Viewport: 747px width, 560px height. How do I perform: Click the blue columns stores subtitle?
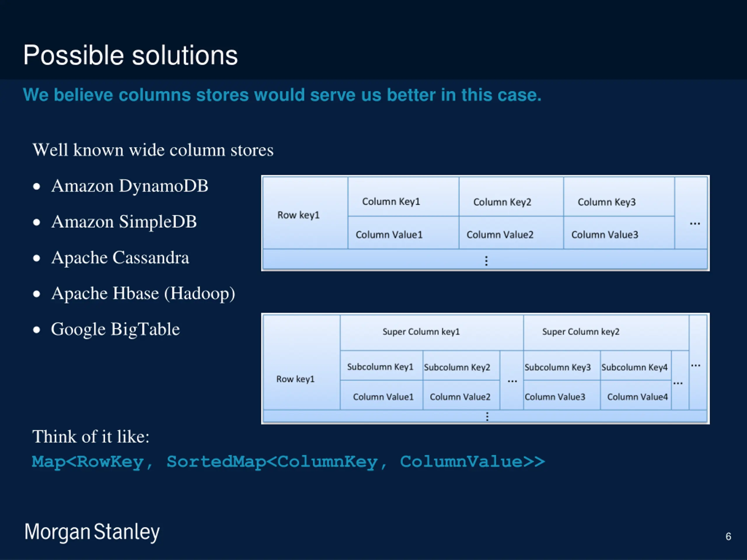tap(282, 95)
